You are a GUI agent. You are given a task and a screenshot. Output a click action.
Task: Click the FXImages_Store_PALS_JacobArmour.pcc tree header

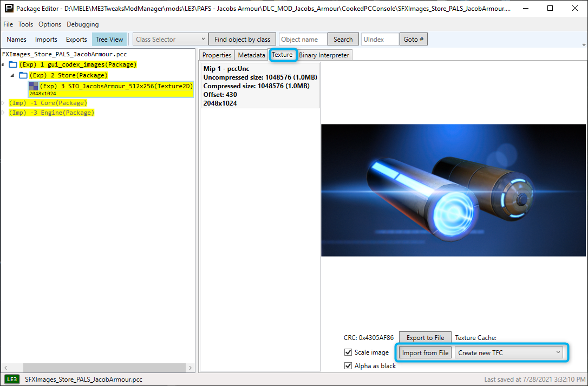coord(64,54)
